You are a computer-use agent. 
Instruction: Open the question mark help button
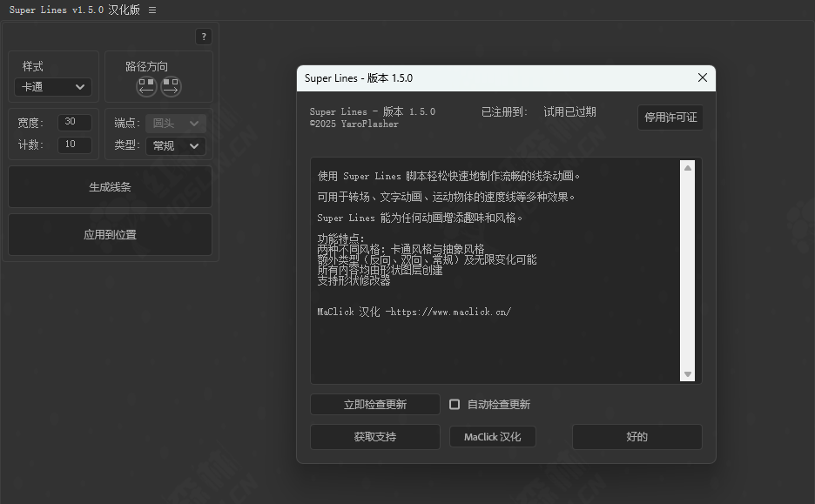204,37
